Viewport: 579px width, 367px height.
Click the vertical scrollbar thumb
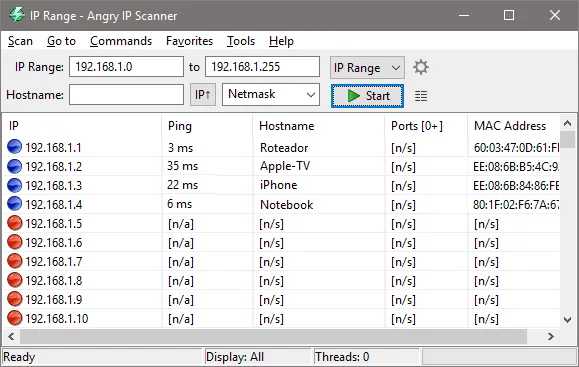pos(568,140)
